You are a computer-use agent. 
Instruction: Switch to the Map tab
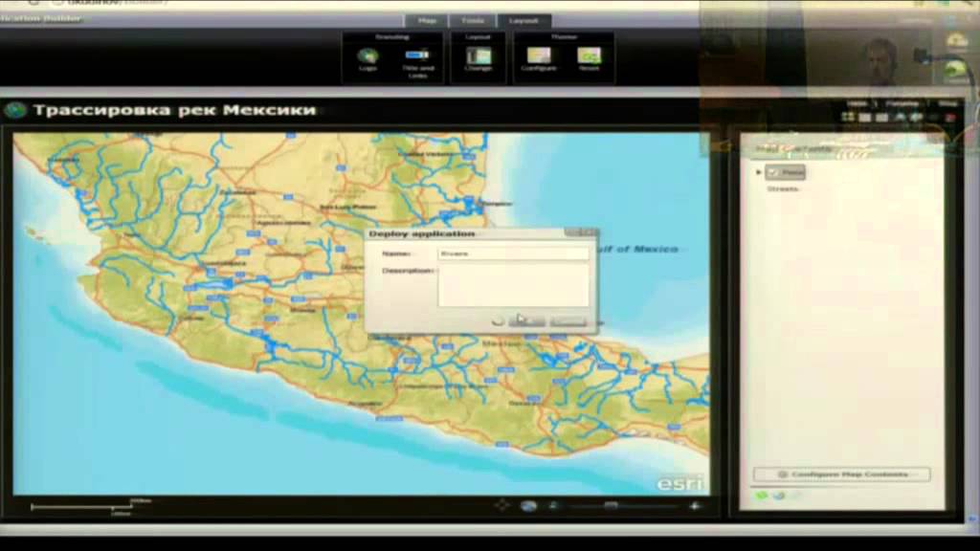(x=427, y=21)
